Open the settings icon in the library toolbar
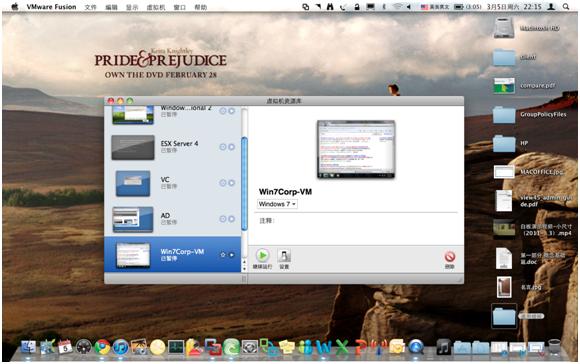 [284, 256]
